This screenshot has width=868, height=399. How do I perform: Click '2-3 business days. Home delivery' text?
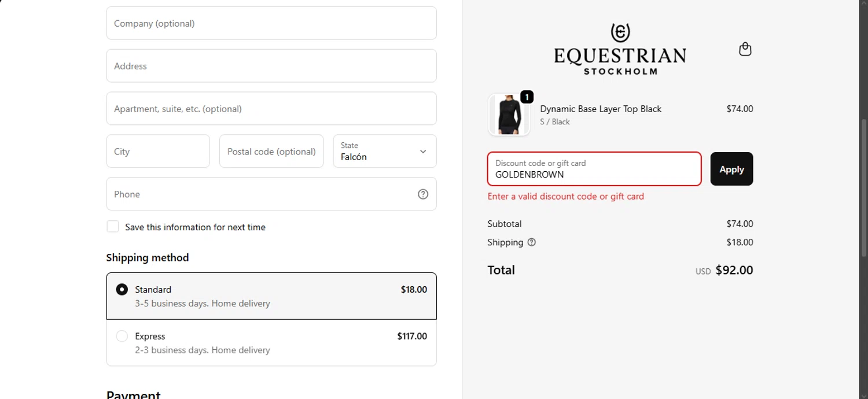click(203, 350)
